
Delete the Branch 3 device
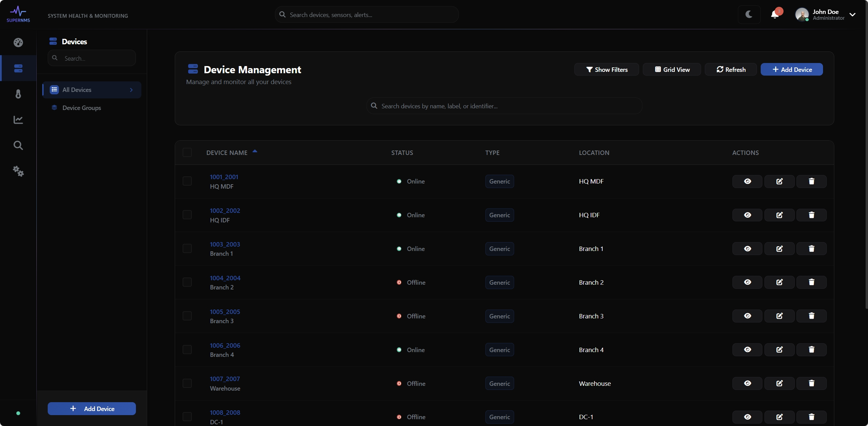(811, 316)
